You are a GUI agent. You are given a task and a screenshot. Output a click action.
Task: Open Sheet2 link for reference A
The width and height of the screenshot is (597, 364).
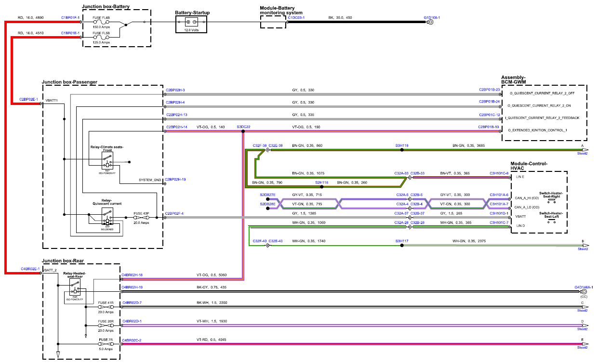click(583, 154)
